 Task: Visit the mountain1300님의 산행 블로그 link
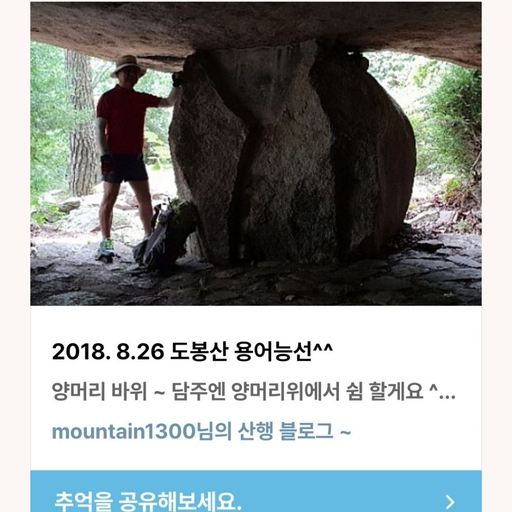[201, 431]
